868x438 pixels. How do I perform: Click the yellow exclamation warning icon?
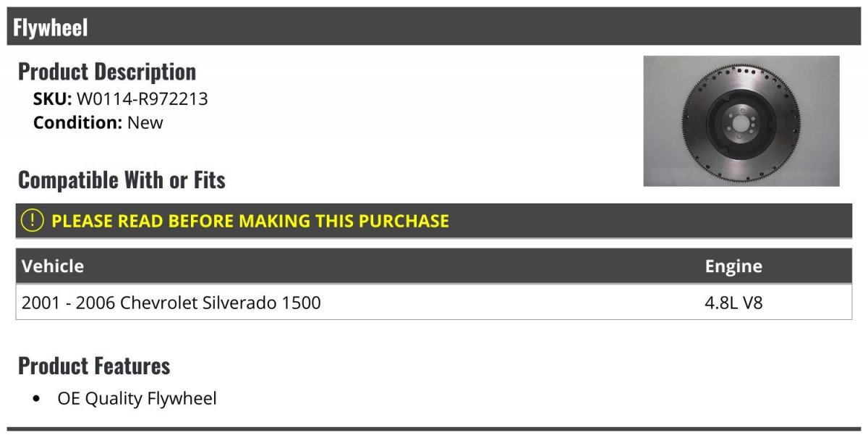32,220
